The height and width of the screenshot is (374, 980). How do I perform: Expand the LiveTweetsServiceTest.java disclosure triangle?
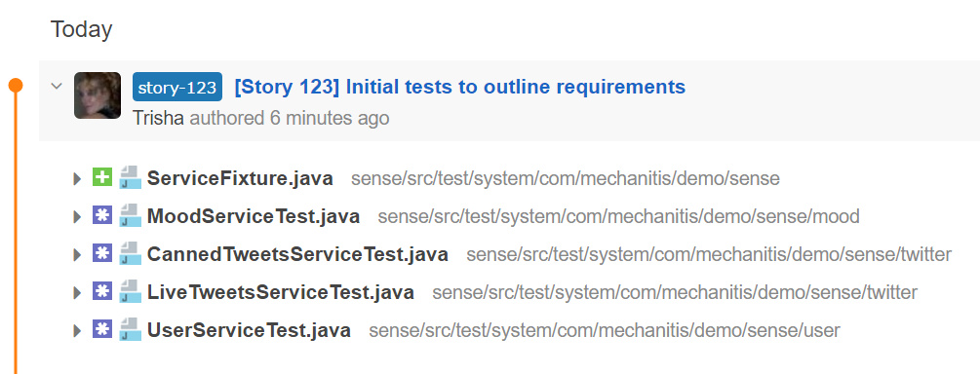pos(77,293)
